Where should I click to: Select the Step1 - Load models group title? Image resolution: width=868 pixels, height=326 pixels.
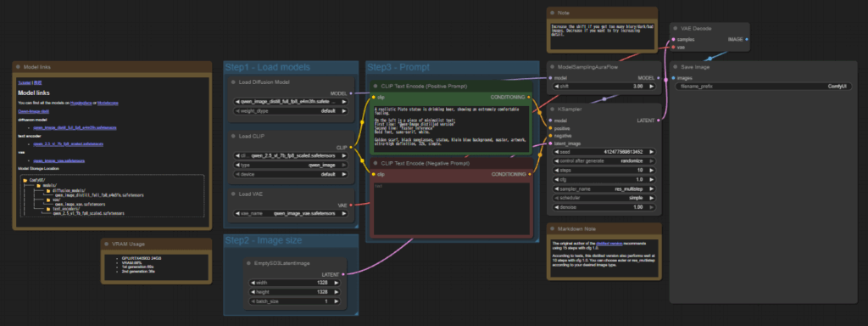coord(267,68)
